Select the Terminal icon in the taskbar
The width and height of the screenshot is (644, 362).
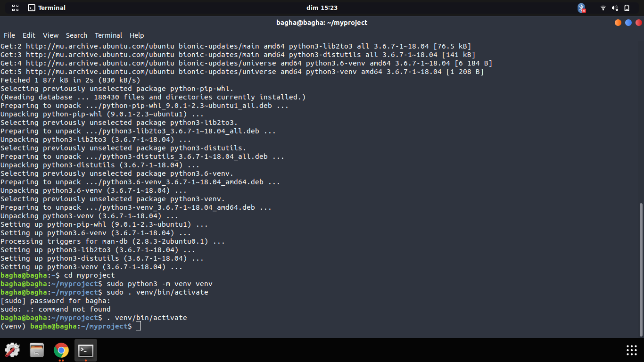click(85, 350)
